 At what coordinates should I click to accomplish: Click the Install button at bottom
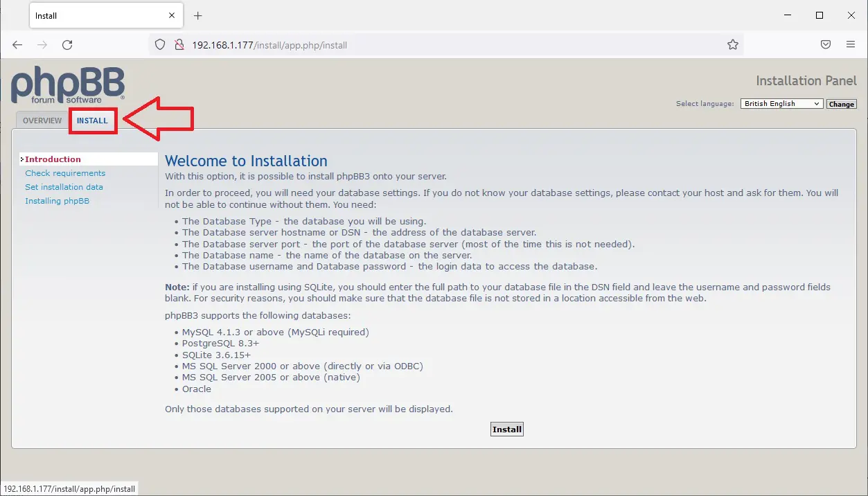pyautogui.click(x=506, y=429)
